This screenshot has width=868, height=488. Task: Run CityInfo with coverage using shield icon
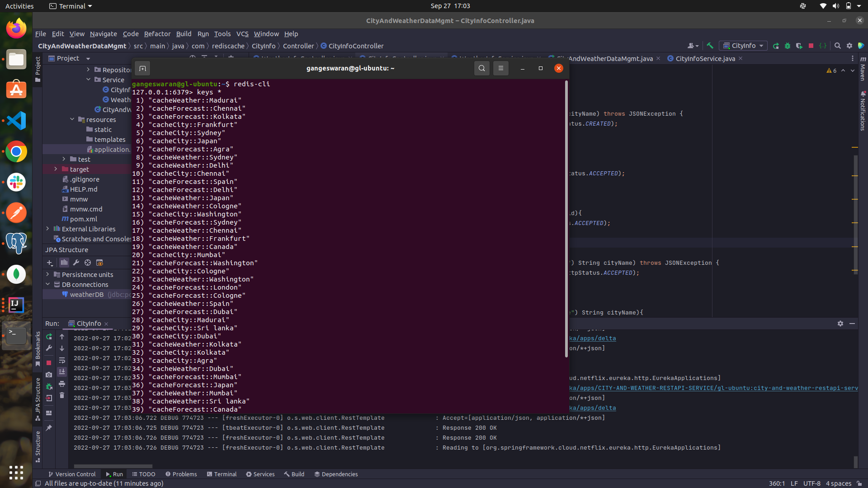(800, 46)
